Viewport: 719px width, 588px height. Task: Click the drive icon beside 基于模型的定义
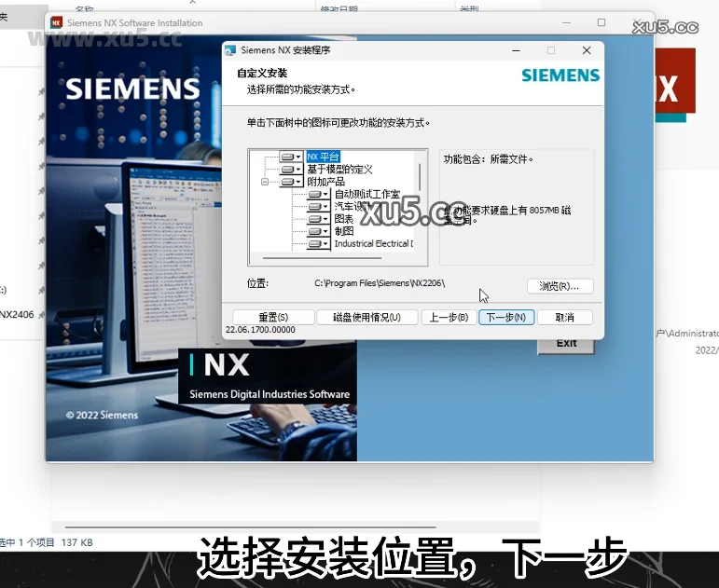point(290,169)
